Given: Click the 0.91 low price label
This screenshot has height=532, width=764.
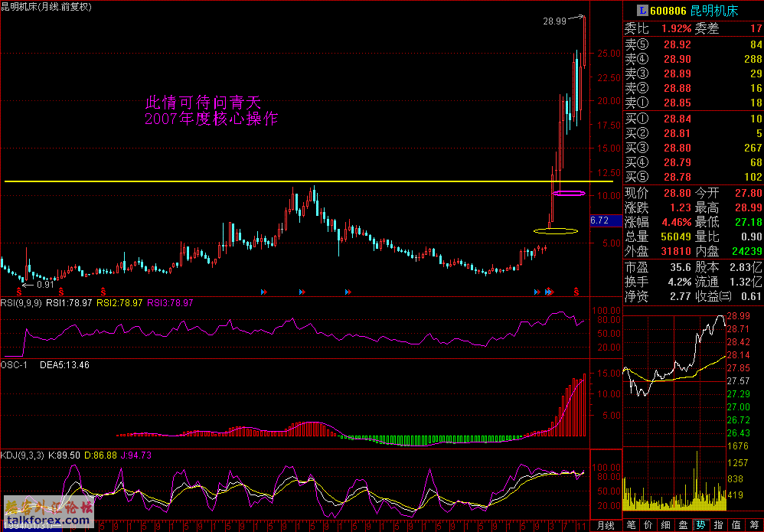Looking at the screenshot, I should click(x=45, y=285).
